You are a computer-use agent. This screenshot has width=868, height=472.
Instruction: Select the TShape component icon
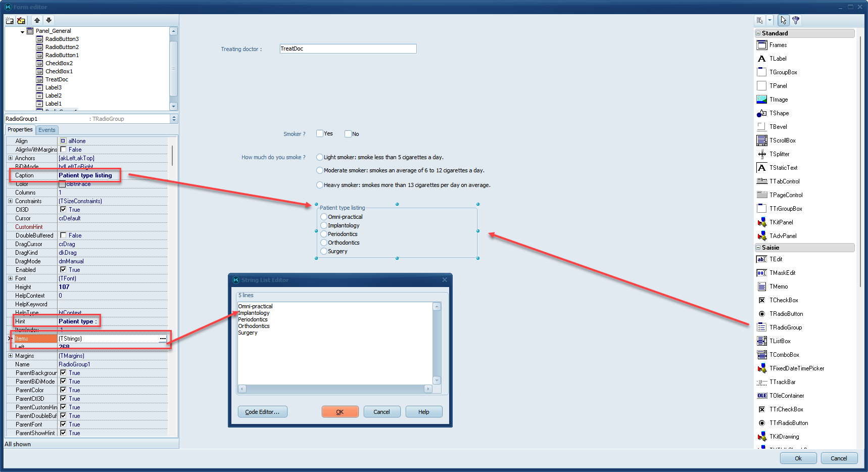coord(761,113)
